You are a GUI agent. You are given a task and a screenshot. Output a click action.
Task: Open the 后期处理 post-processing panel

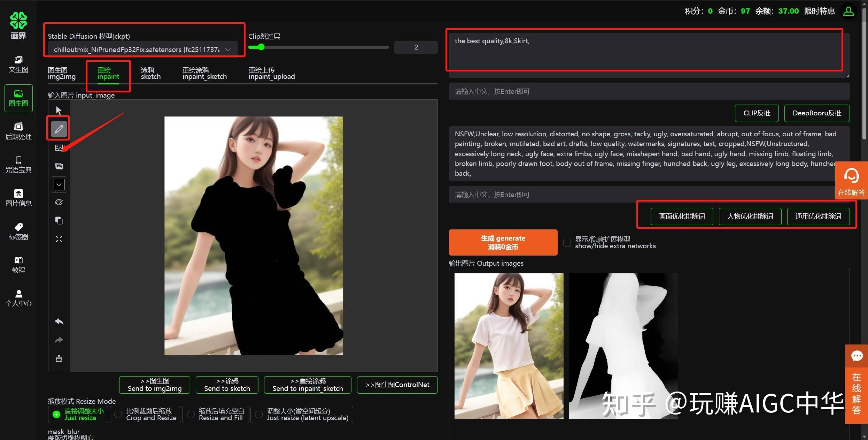point(18,132)
